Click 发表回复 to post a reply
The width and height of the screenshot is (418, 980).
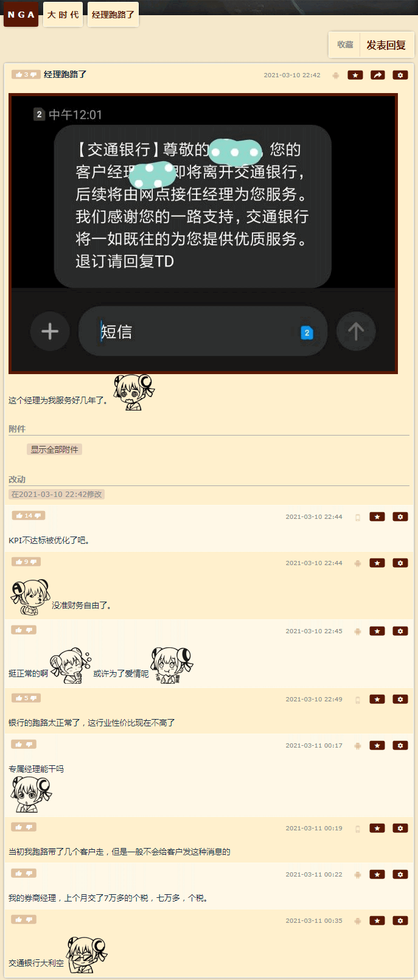point(386,45)
